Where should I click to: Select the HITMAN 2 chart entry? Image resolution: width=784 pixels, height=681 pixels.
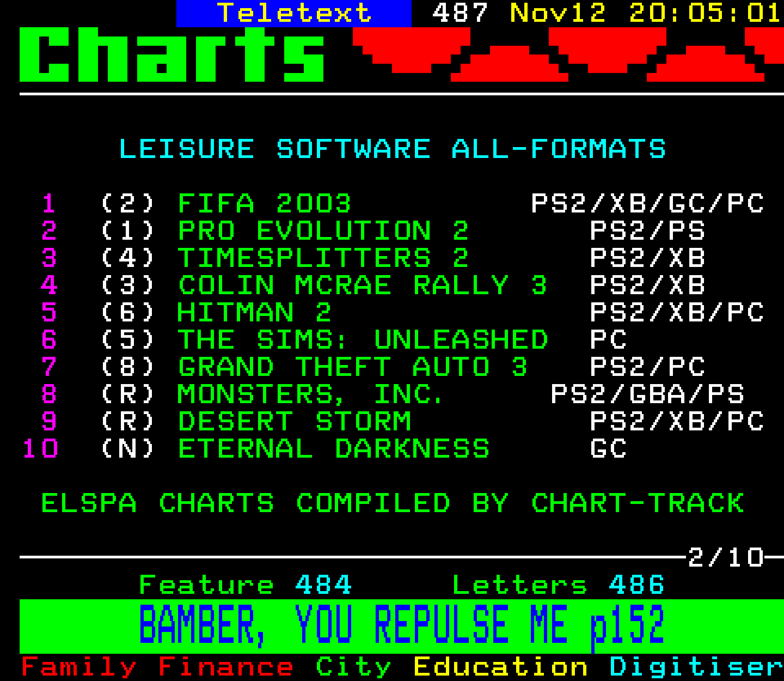(x=255, y=313)
